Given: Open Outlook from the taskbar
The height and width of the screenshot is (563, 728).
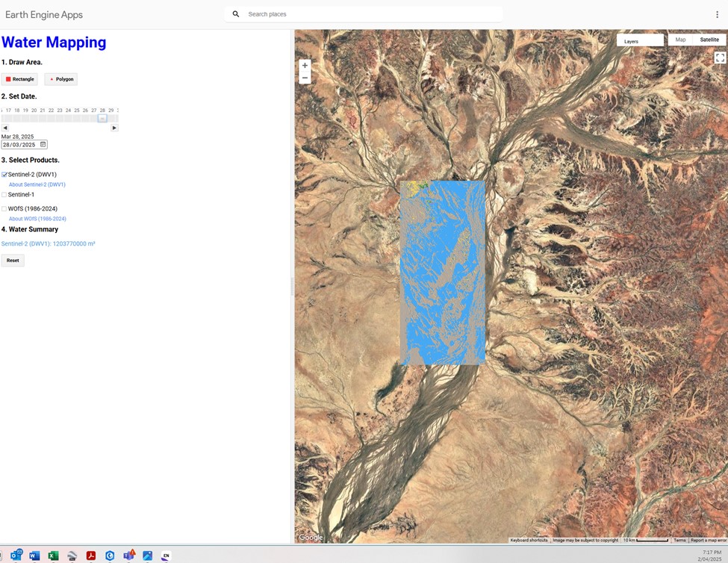Looking at the screenshot, I should 16,555.
